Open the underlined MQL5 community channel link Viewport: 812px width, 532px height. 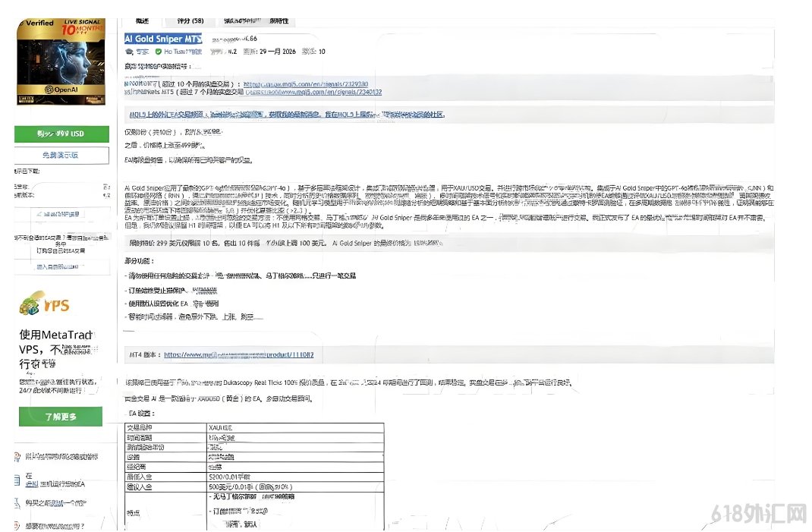pos(287,115)
